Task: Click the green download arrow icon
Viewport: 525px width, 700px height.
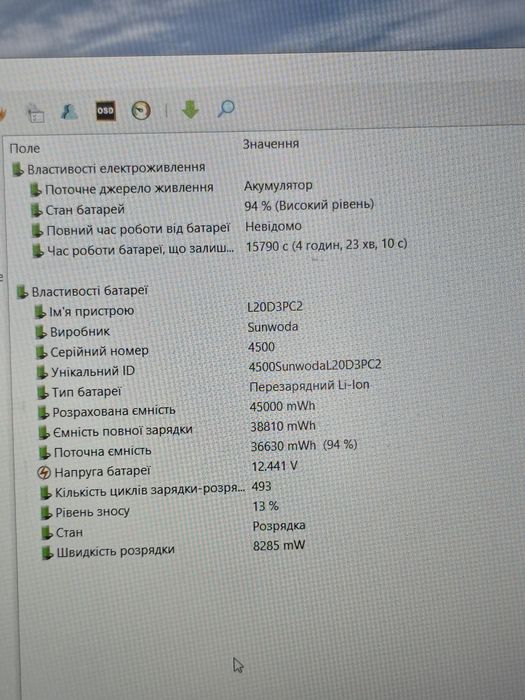Action: coord(190,109)
